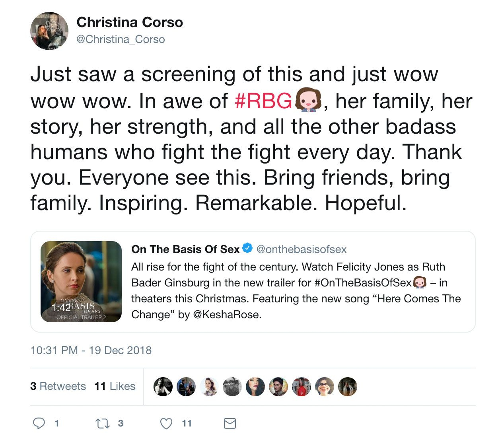Retweet using the retweet arrows icon
Image resolution: width=504 pixels, height=444 pixels.
(103, 423)
